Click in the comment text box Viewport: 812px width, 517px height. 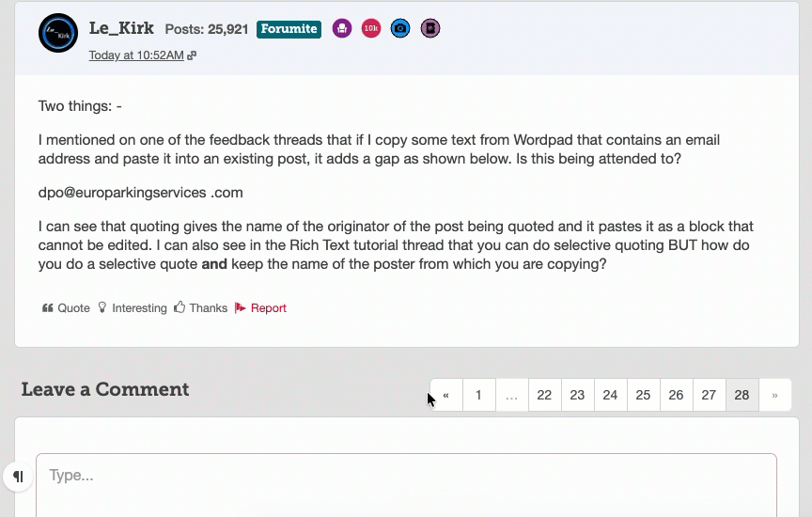[406, 481]
